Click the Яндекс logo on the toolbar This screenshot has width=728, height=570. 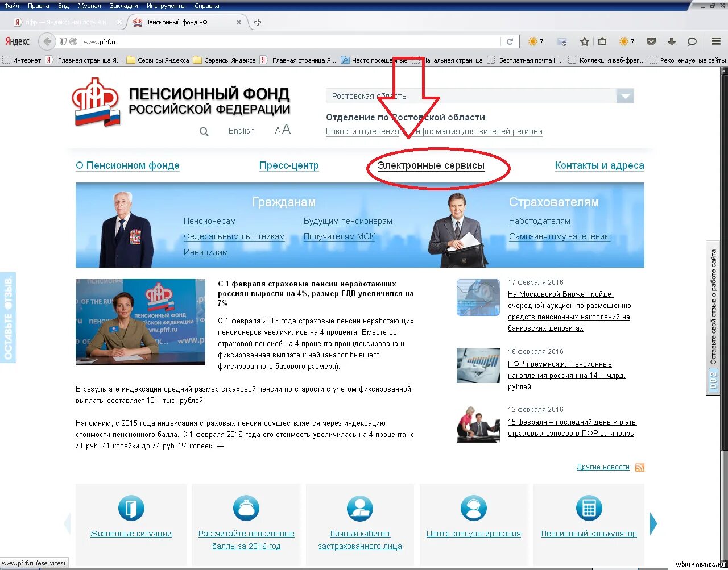(x=18, y=41)
